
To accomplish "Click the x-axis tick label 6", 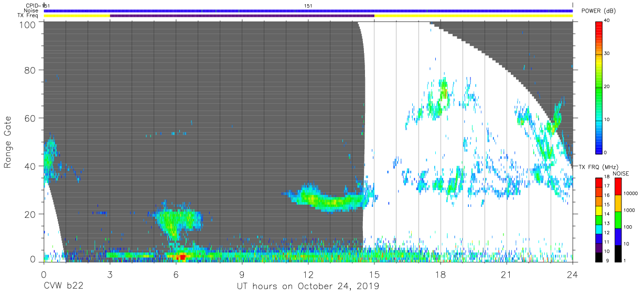I will pos(176,274).
